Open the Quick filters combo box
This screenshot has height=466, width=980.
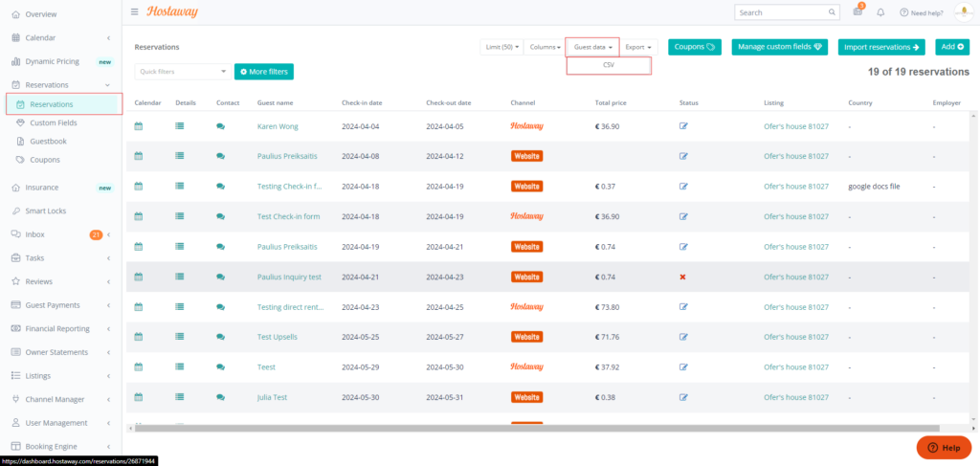(182, 72)
